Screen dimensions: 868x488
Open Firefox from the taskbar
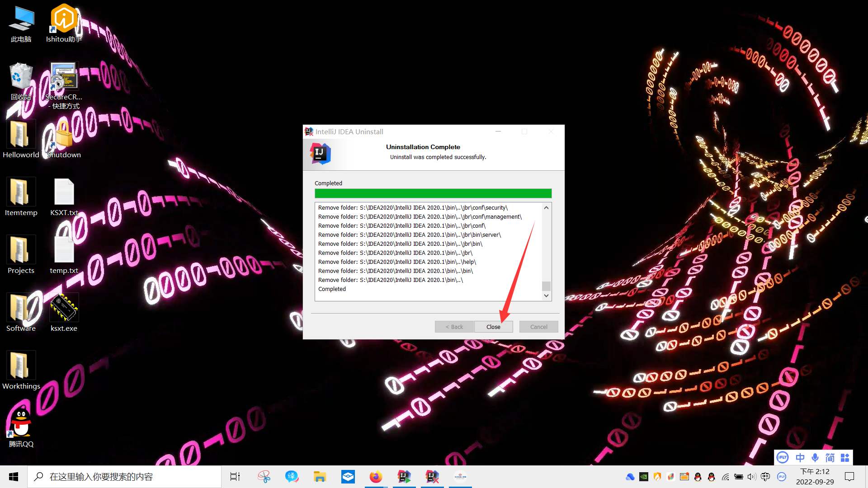(x=376, y=477)
